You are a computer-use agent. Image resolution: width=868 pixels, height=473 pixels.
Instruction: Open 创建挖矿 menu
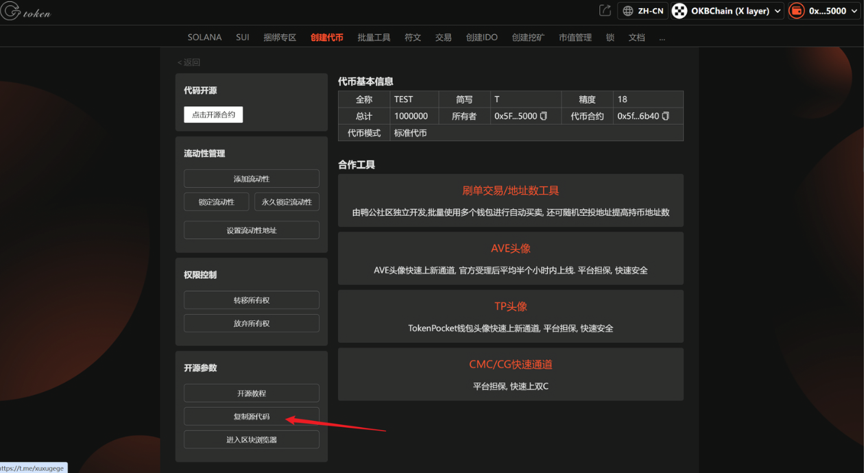click(x=528, y=38)
